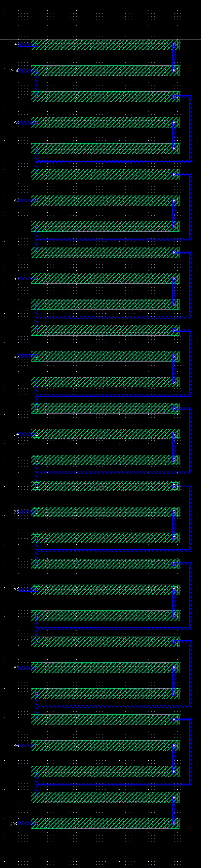Select the L contact in the B0 row
The width and height of the screenshot is (201, 868).
click(x=36, y=745)
